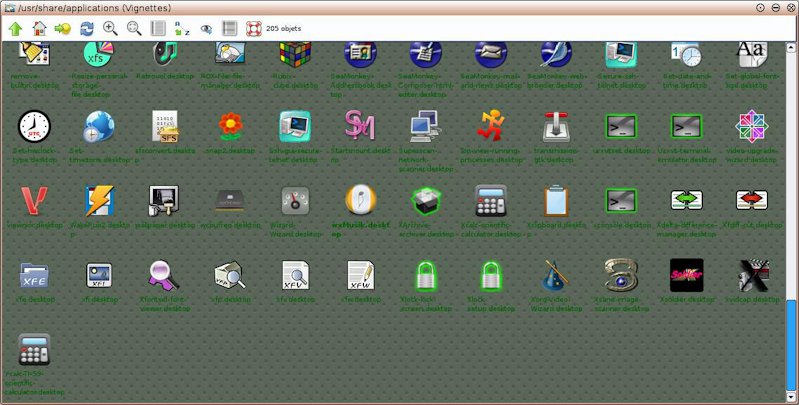
Task: Select the transmission-gtk icon
Action: [556, 126]
